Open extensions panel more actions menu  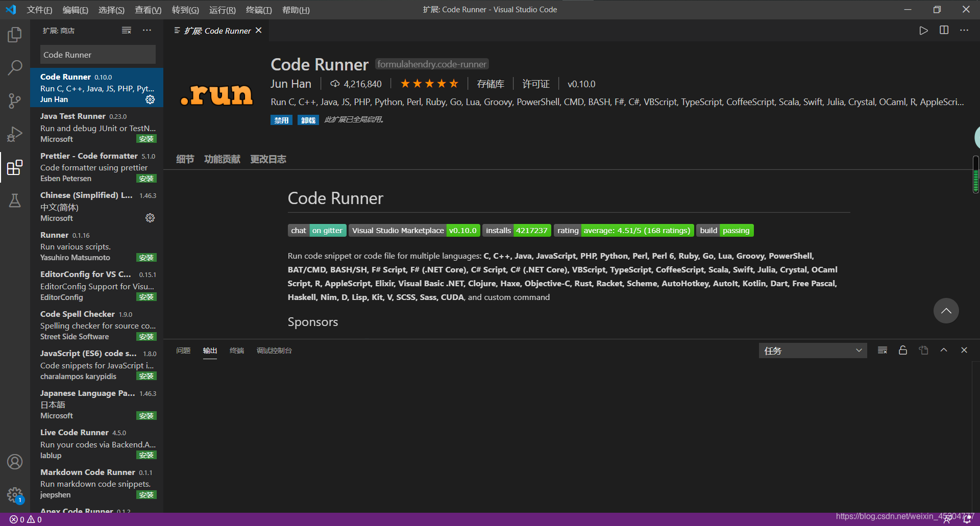click(x=147, y=31)
